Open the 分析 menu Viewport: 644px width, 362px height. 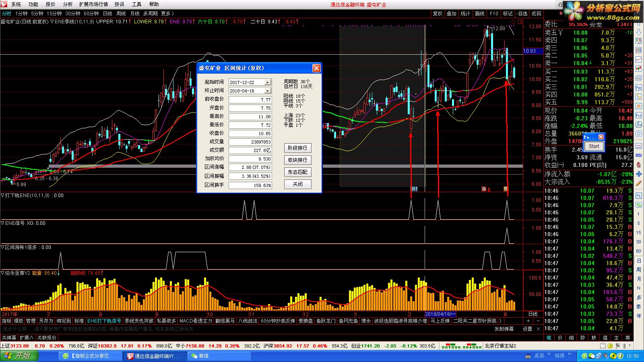coord(68,4)
